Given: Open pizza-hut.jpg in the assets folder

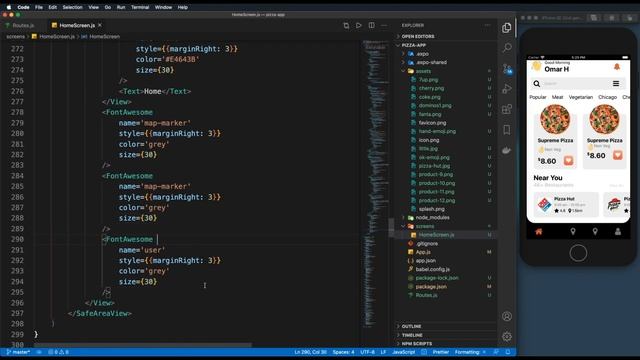Looking at the screenshot, I should (x=434, y=166).
